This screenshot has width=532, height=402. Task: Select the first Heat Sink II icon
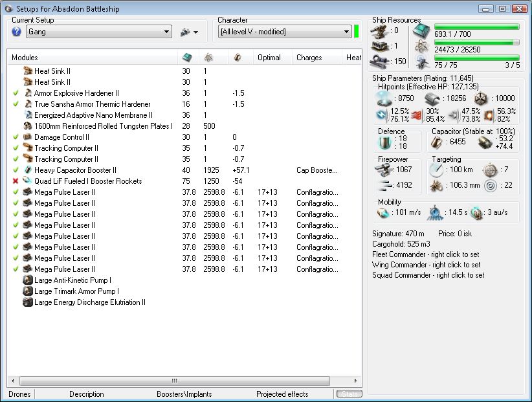click(x=27, y=71)
